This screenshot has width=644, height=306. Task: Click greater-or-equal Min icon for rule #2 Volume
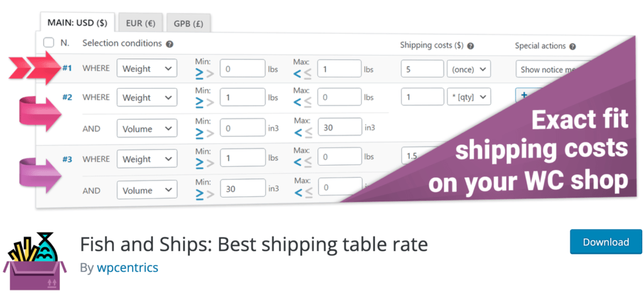click(x=199, y=132)
